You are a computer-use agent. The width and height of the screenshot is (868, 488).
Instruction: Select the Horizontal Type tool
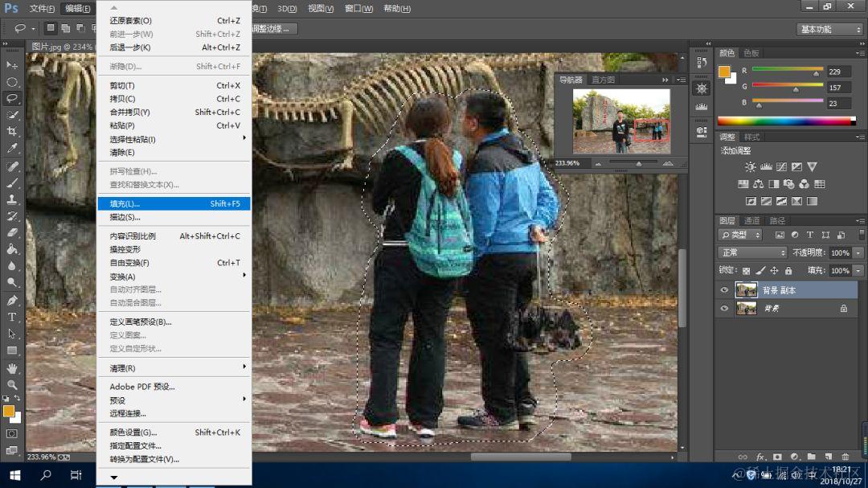(11, 317)
